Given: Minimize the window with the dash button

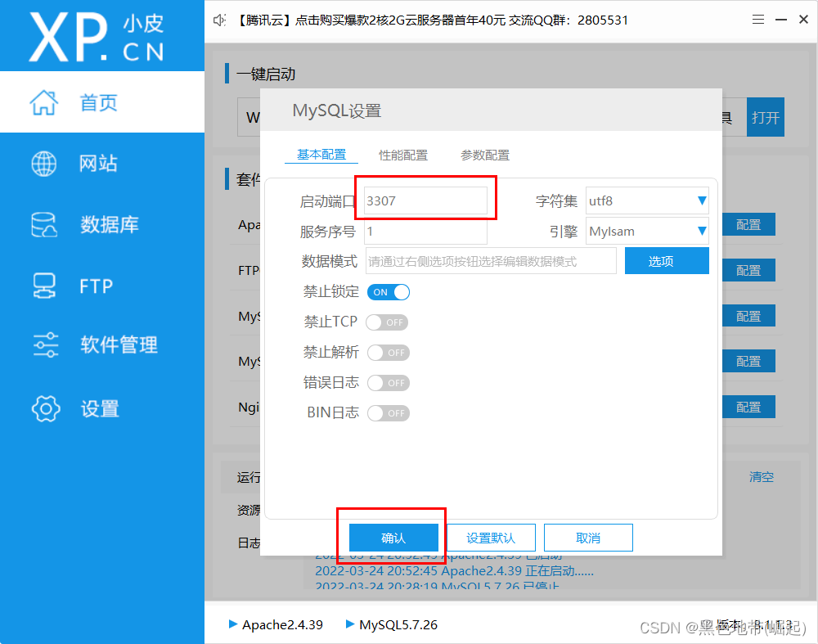Looking at the screenshot, I should pos(781,20).
